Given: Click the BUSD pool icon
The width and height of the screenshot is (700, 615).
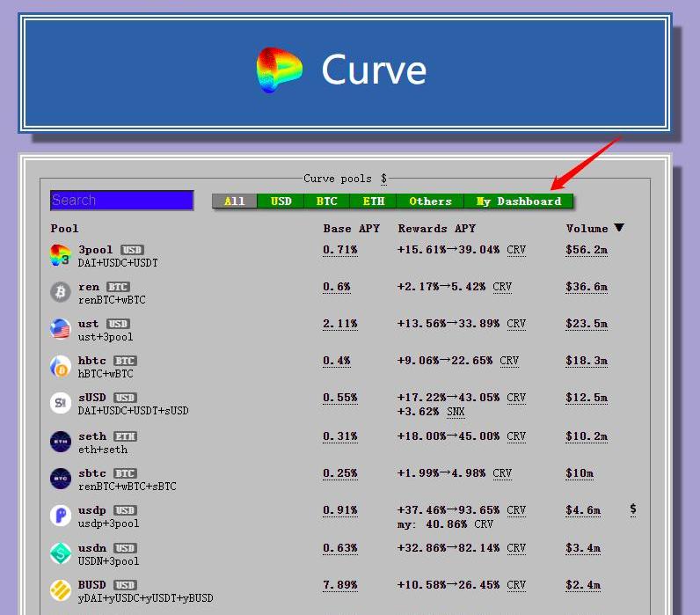Looking at the screenshot, I should click(x=60, y=589).
